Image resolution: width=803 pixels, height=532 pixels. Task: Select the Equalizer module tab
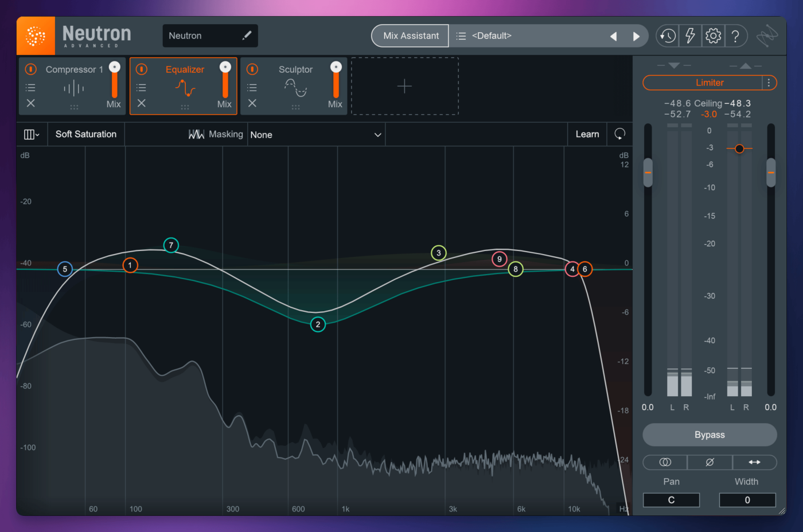click(183, 86)
